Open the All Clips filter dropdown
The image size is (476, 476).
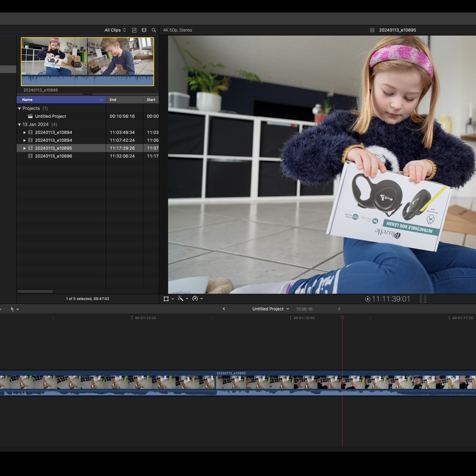pyautogui.click(x=115, y=30)
